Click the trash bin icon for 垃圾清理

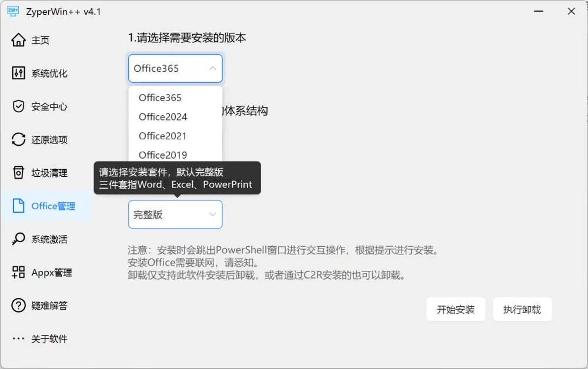tap(18, 173)
